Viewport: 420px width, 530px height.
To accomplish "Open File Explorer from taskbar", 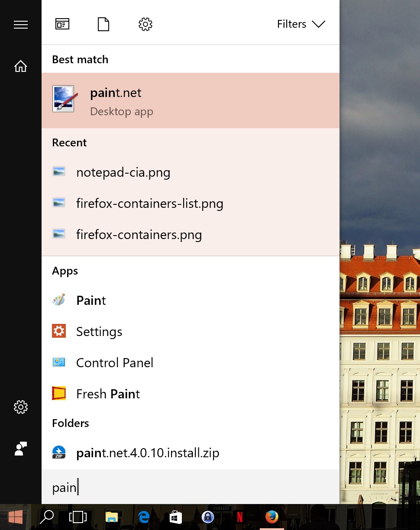I will tap(112, 517).
